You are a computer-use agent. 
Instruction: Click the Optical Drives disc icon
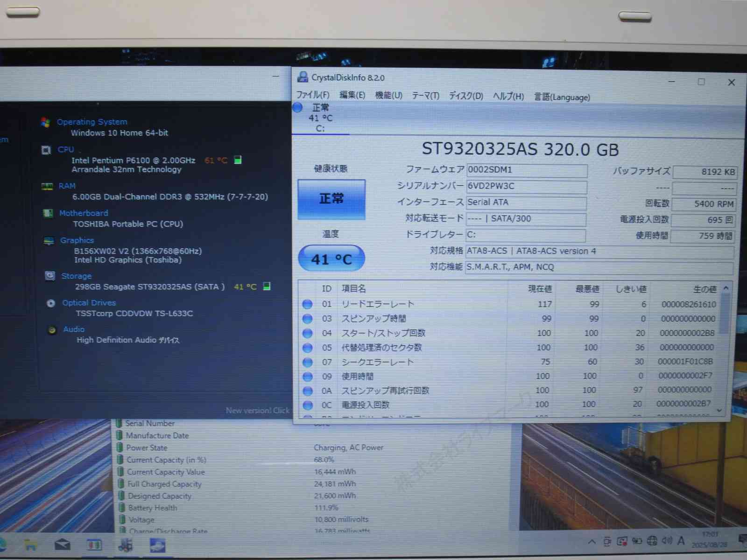click(51, 303)
